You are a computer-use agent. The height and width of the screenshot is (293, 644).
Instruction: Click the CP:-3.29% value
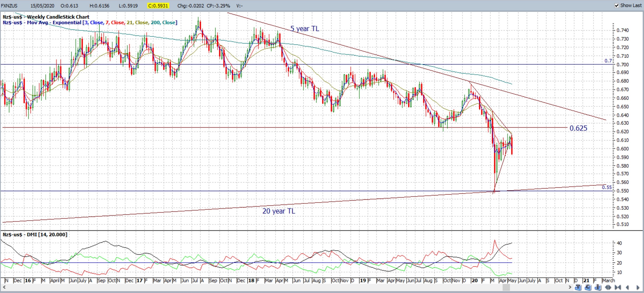click(x=218, y=6)
